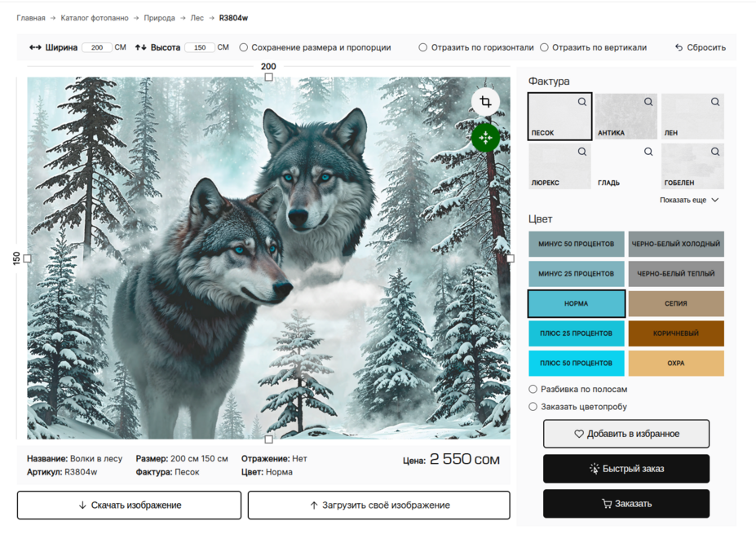The width and height of the screenshot is (756, 534).
Task: Click Быстрый заказ button
Action: point(626,469)
